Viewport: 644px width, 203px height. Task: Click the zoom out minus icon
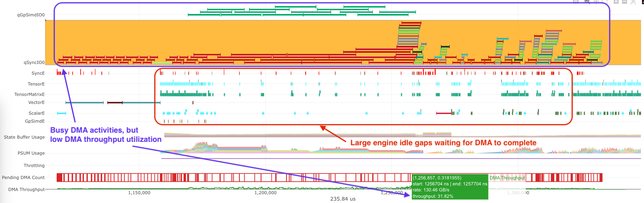(624, 2)
